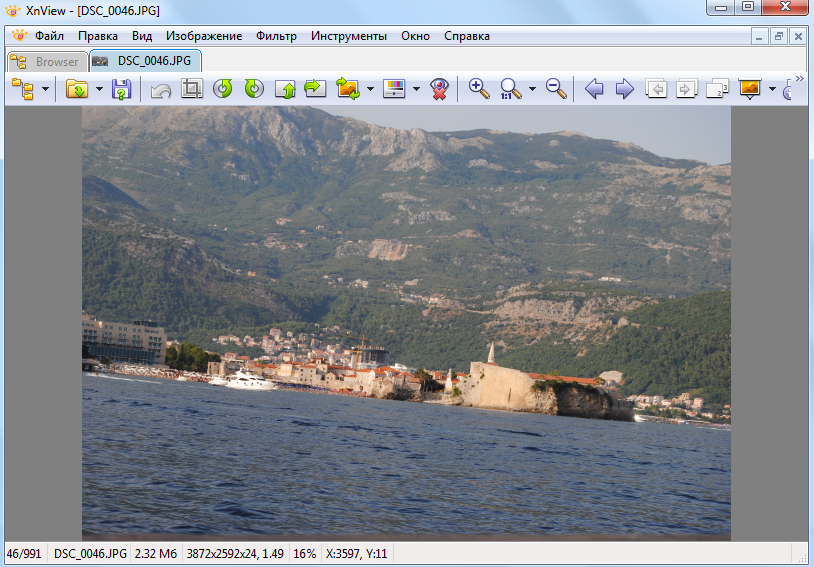Expand the 1:1 zoom dropdown arrow
814x567 pixels.
click(532, 89)
